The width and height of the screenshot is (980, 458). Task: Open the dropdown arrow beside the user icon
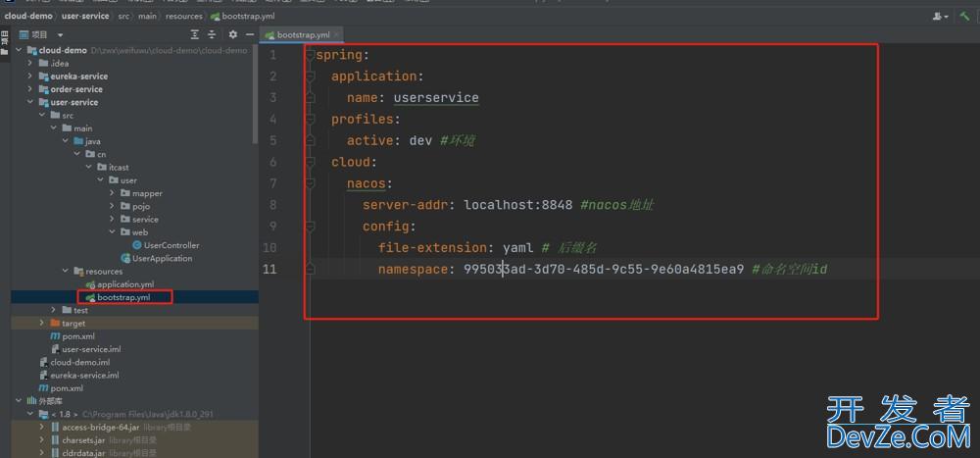tap(947, 17)
